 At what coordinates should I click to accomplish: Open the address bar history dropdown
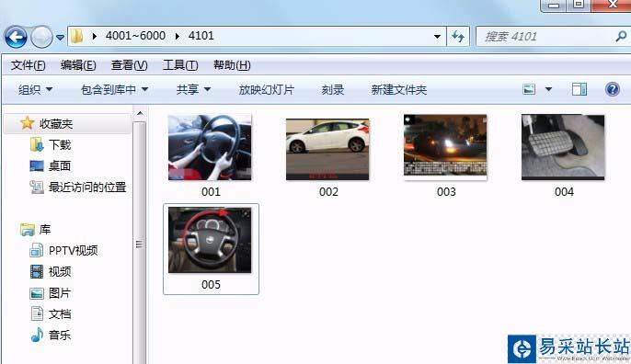coord(437,37)
